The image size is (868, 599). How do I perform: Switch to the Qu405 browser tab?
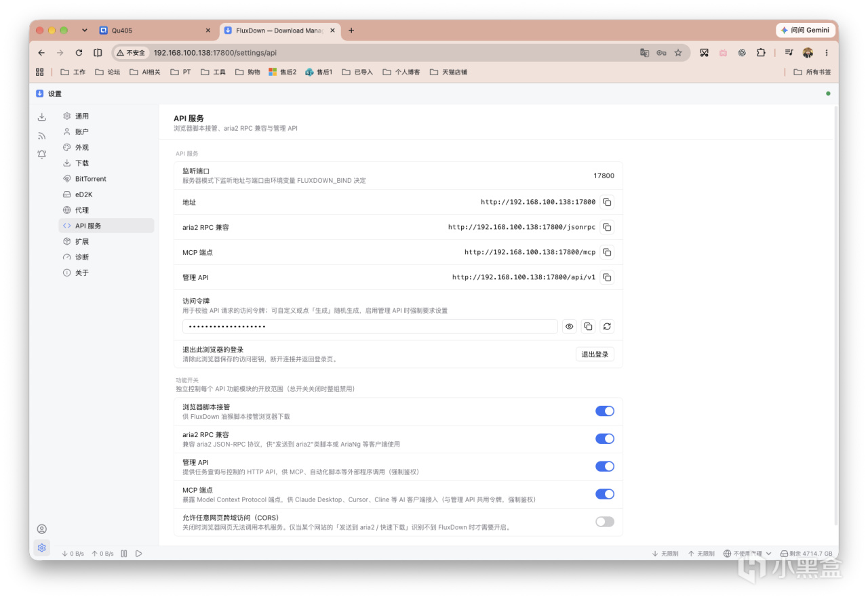155,30
